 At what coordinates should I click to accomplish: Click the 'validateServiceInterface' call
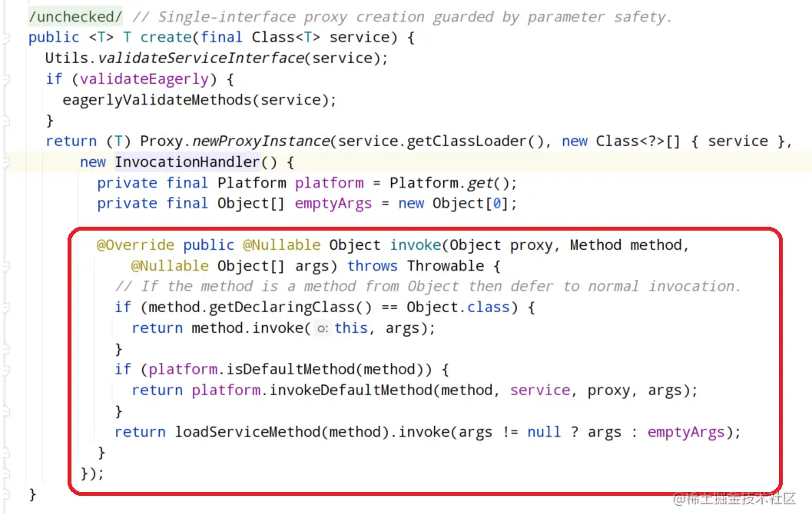201,58
